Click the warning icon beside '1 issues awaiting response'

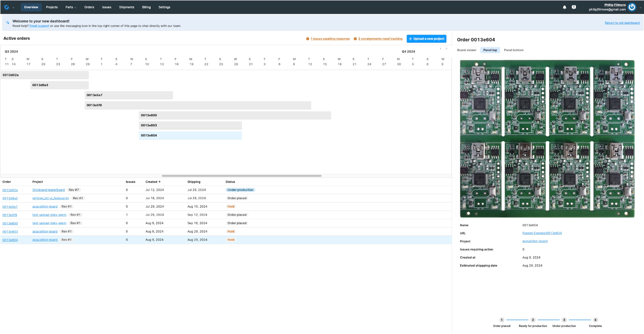(308, 38)
